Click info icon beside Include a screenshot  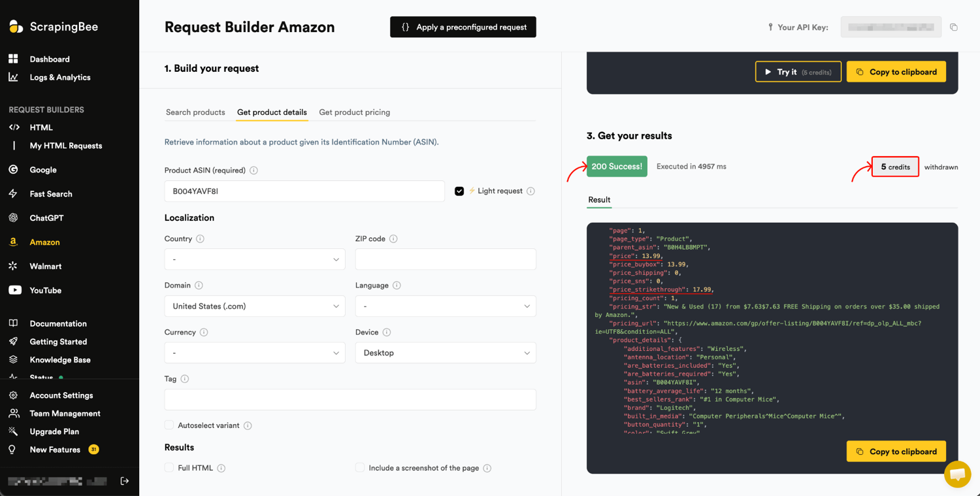click(487, 469)
